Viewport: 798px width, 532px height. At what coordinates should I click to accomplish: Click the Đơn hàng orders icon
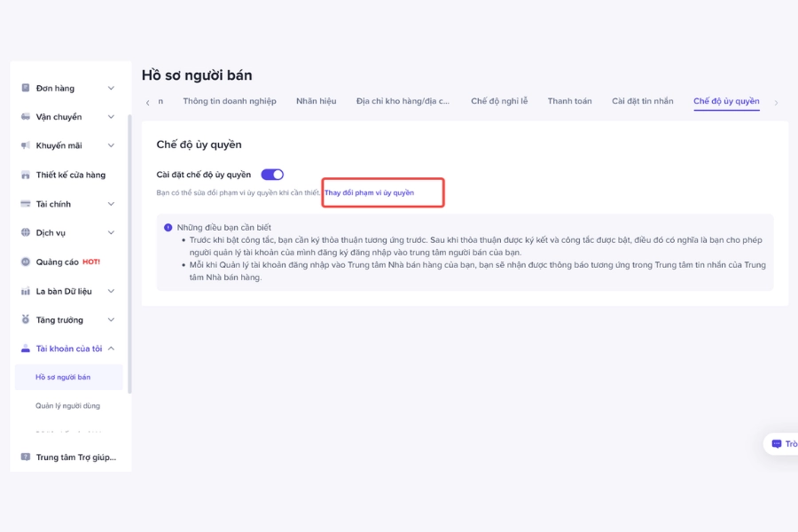coord(26,88)
